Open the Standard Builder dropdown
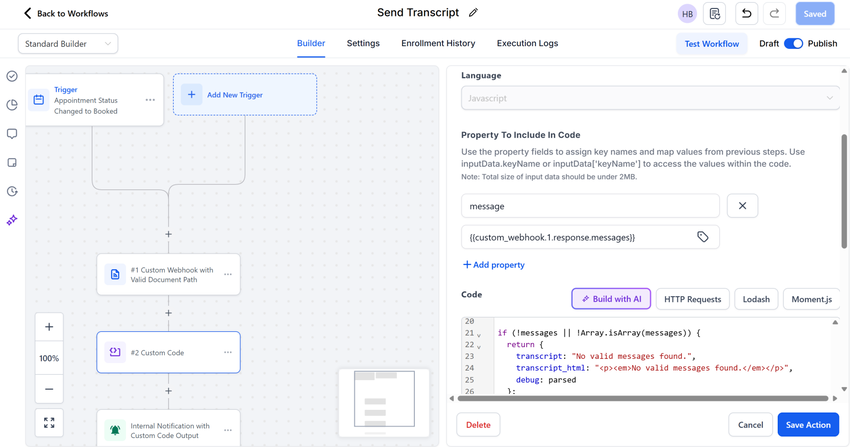The width and height of the screenshot is (850, 447). 68,44
